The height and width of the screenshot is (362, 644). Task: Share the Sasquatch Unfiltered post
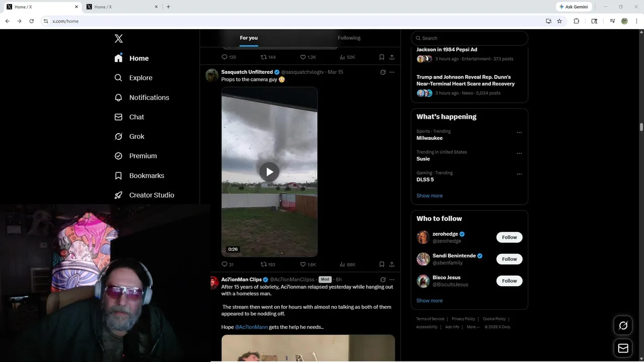coord(392,264)
